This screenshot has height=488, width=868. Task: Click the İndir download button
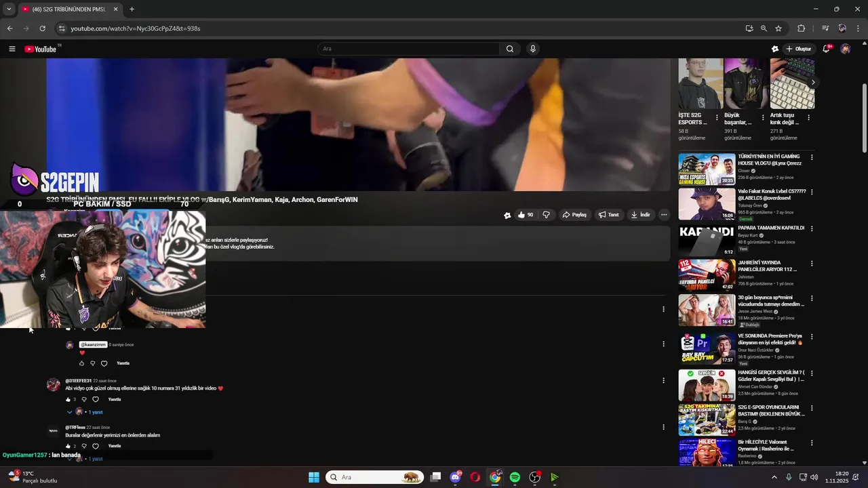[x=640, y=215]
